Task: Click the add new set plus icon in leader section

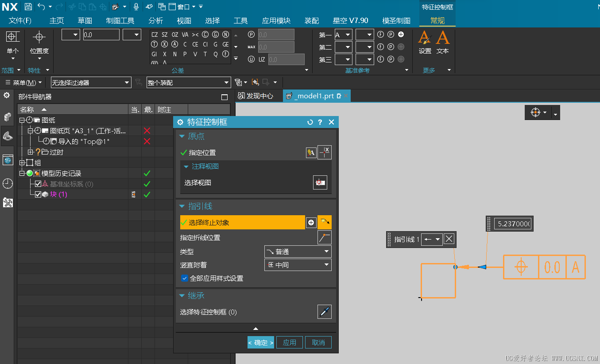Action: click(311, 222)
